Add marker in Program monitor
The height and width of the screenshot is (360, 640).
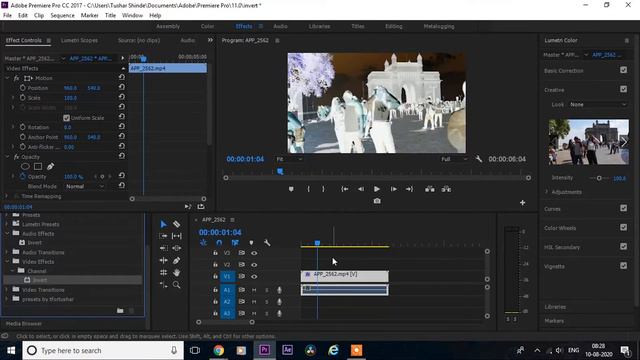291,189
